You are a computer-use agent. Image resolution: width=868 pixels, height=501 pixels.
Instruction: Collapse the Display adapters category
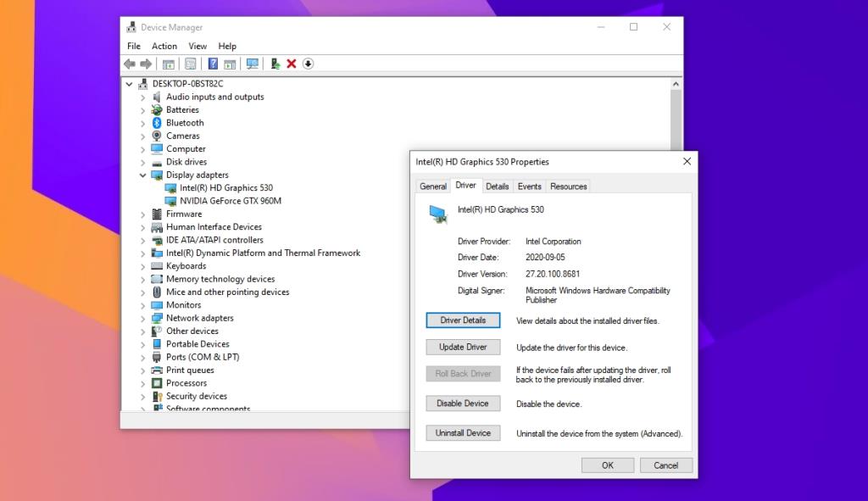point(142,175)
